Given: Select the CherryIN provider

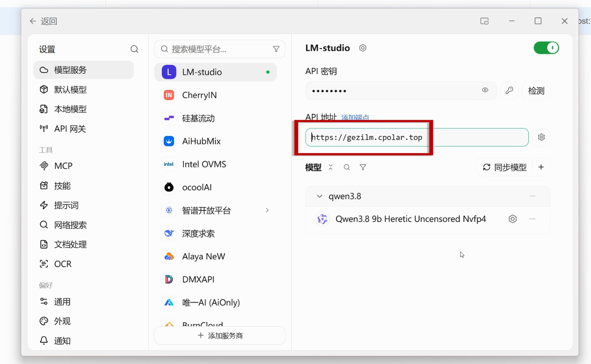Looking at the screenshot, I should pyautogui.click(x=216, y=95).
